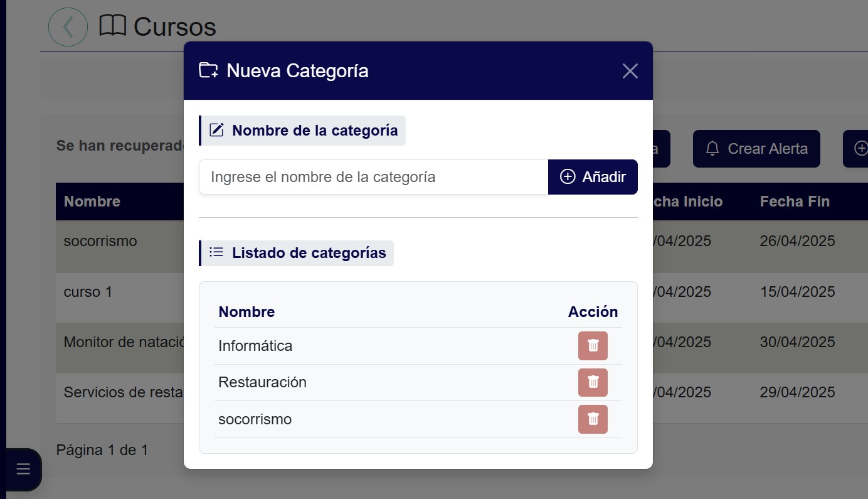Select the Informática category name

coord(255,346)
